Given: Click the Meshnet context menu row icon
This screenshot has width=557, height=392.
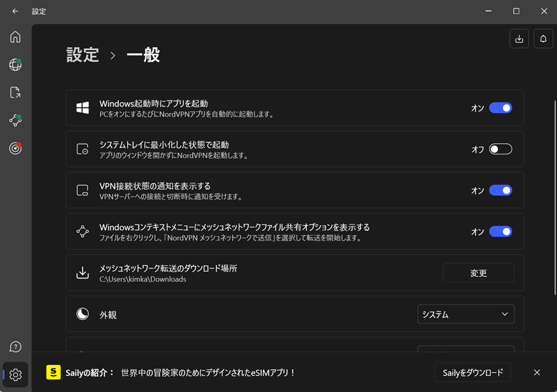Looking at the screenshot, I should click(83, 232).
